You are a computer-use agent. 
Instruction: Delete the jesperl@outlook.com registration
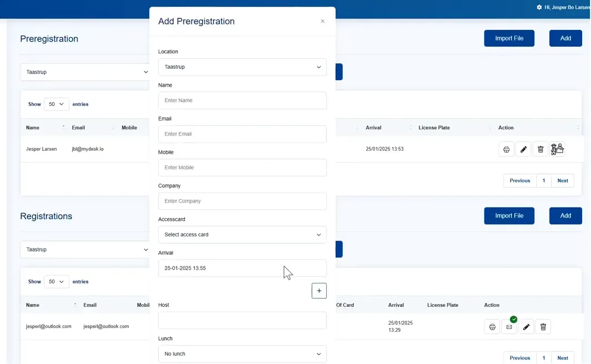tap(543, 327)
